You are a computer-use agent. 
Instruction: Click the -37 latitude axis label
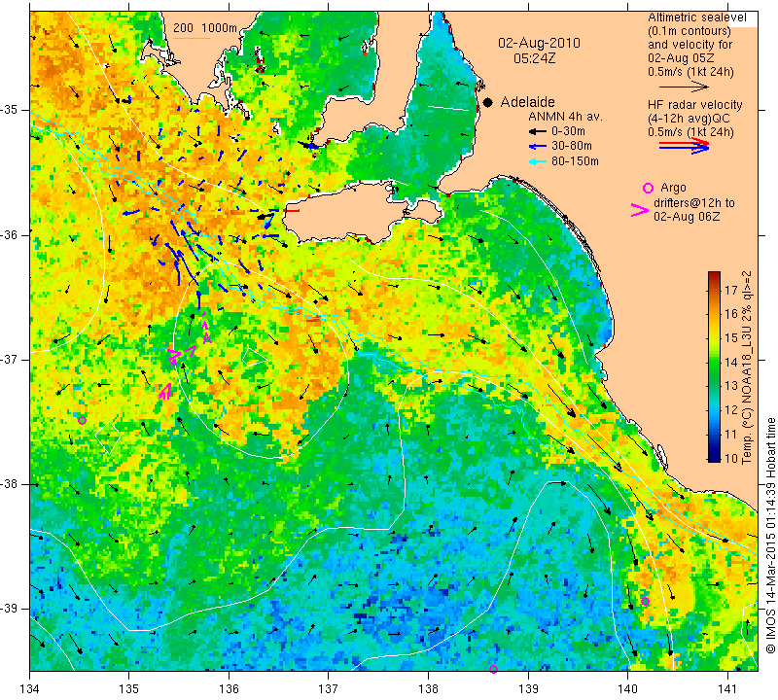10,359
